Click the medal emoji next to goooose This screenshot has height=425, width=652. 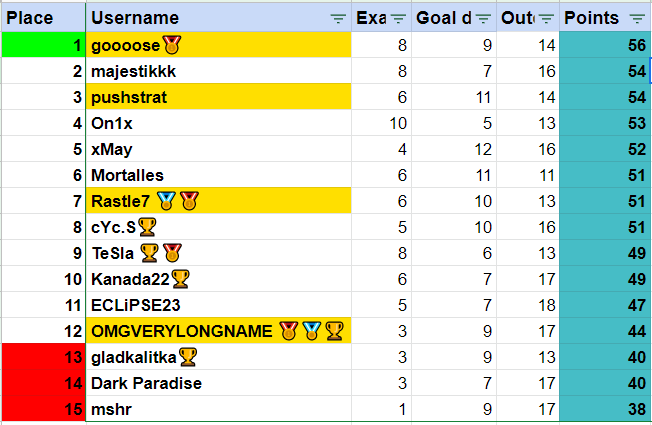click(x=172, y=45)
